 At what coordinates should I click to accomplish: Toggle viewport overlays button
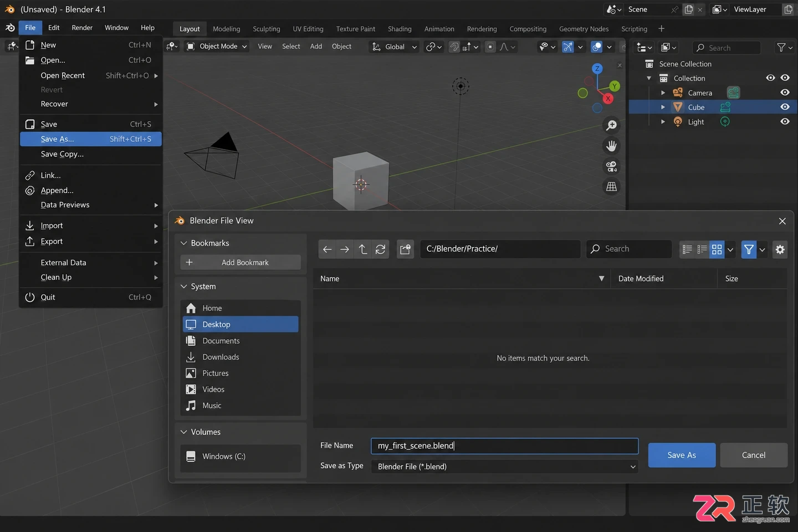[x=597, y=47]
